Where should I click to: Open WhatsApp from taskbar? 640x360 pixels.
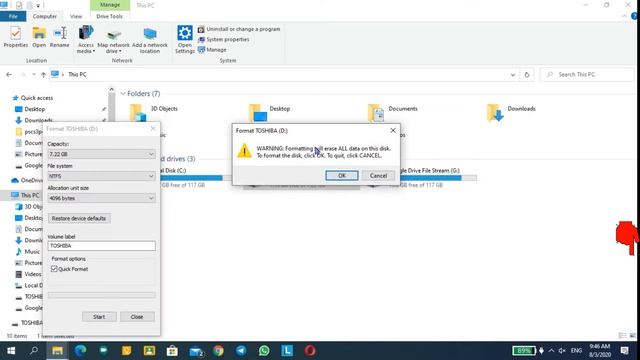coord(264,351)
